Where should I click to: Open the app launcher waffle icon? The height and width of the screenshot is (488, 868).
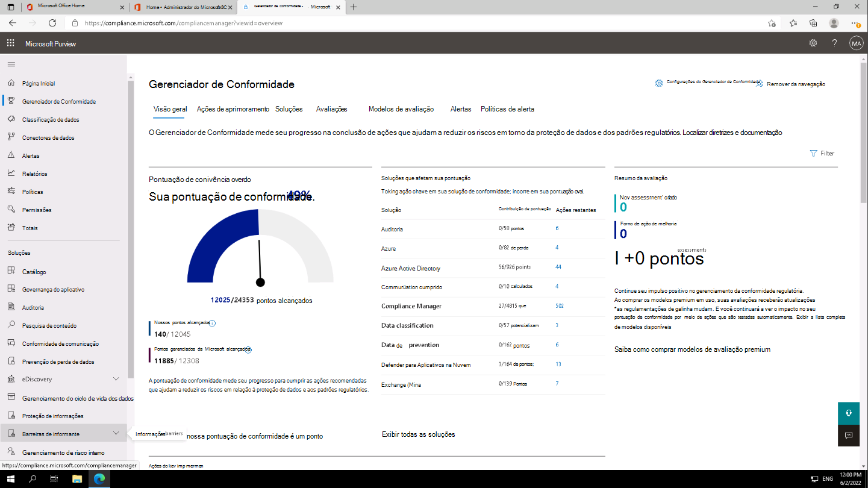click(x=10, y=43)
